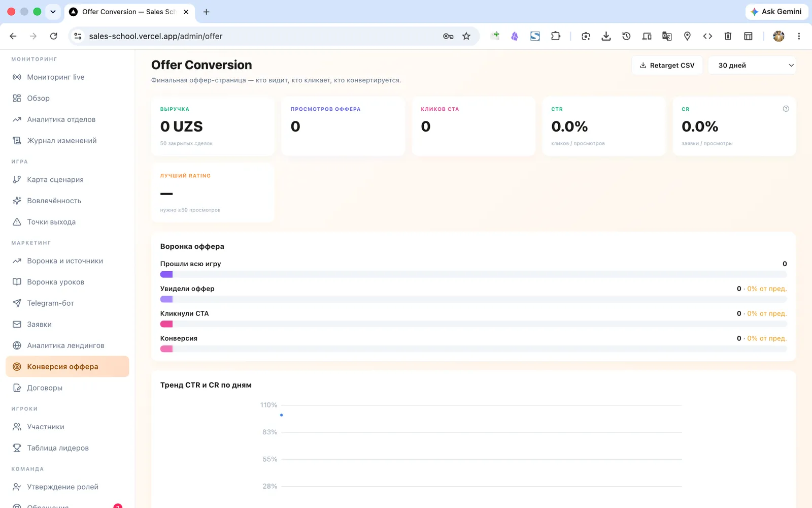Open the tab search dropdown arrow
The image size is (812, 508).
(53, 12)
